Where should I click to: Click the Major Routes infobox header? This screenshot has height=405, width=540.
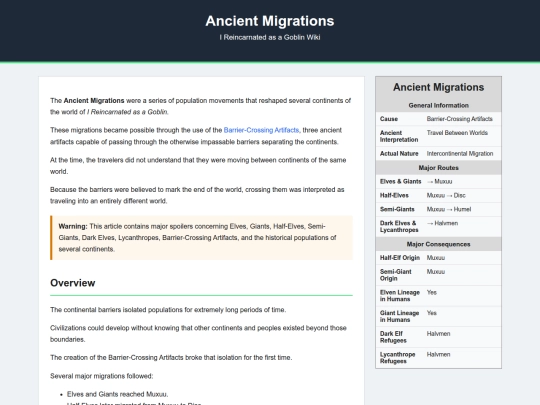pyautogui.click(x=438, y=168)
